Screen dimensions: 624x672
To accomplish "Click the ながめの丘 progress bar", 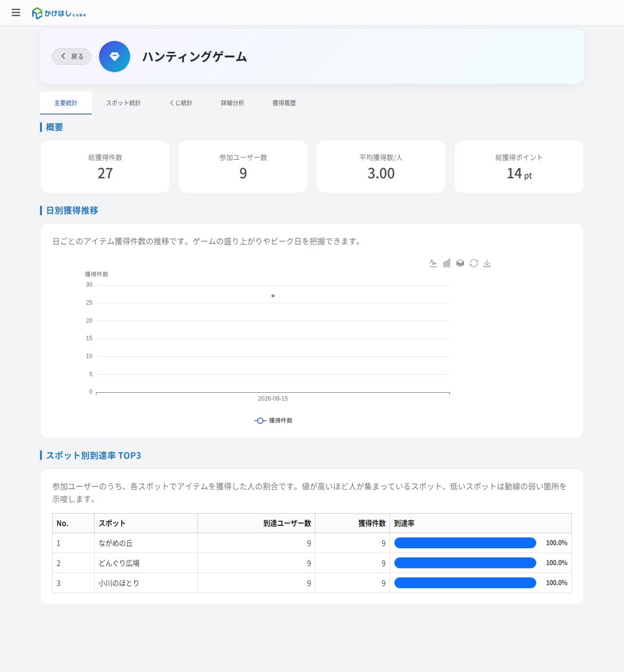I will click(465, 543).
